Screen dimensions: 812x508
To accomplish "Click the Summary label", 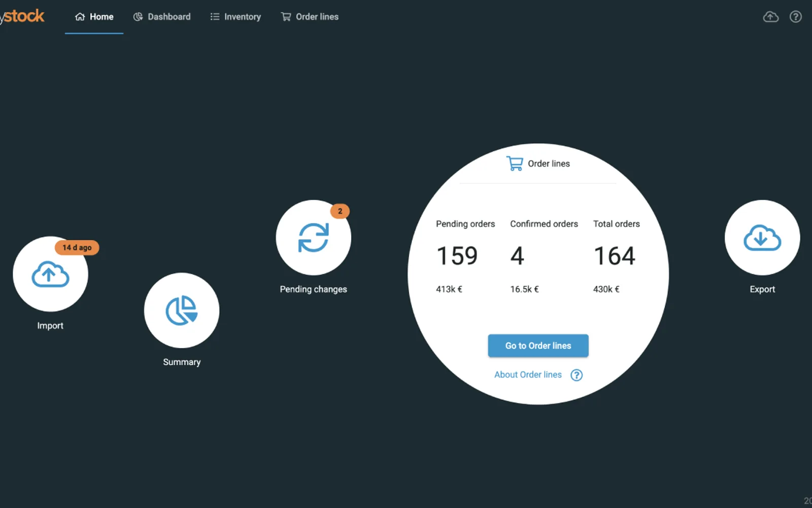I will [182, 362].
